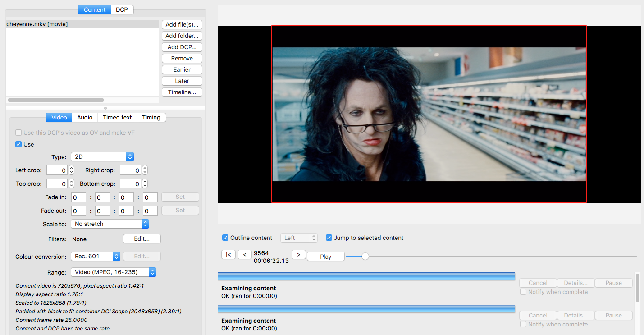The width and height of the screenshot is (644, 335).
Task: Click the panel splitter handle below content list
Action: (105, 108)
